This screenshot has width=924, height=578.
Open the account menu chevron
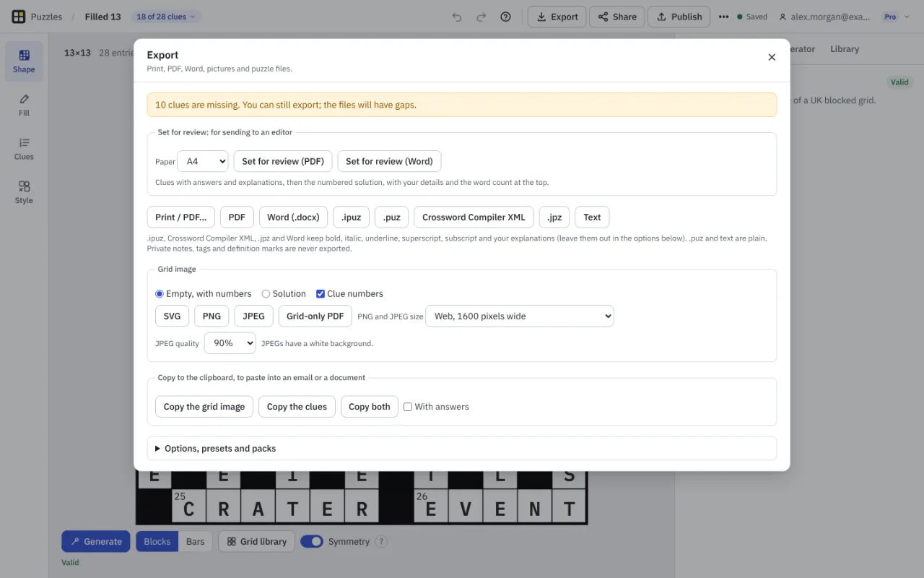coord(907,17)
